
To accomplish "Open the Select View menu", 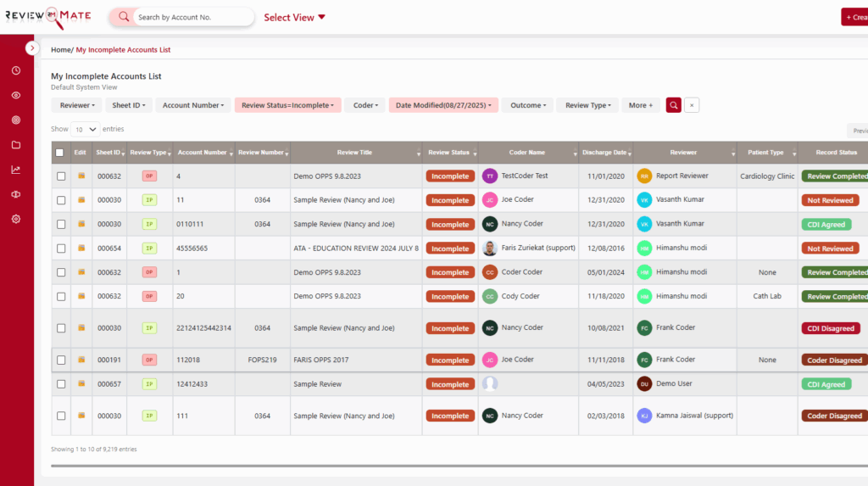I will 294,17.
